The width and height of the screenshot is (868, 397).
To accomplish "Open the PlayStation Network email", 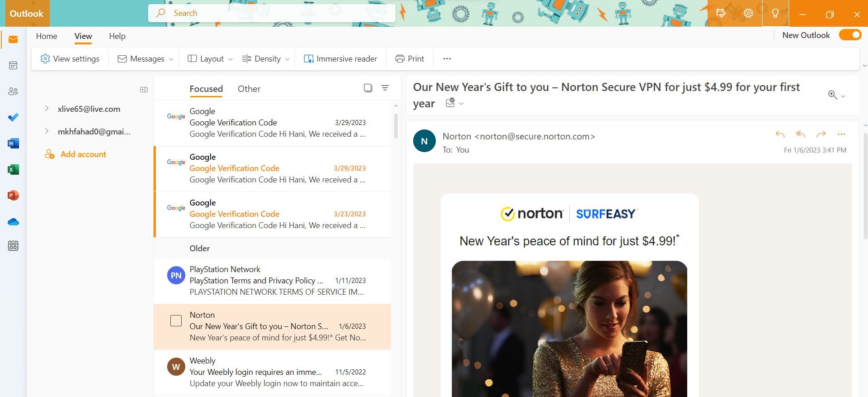I will coord(272,281).
